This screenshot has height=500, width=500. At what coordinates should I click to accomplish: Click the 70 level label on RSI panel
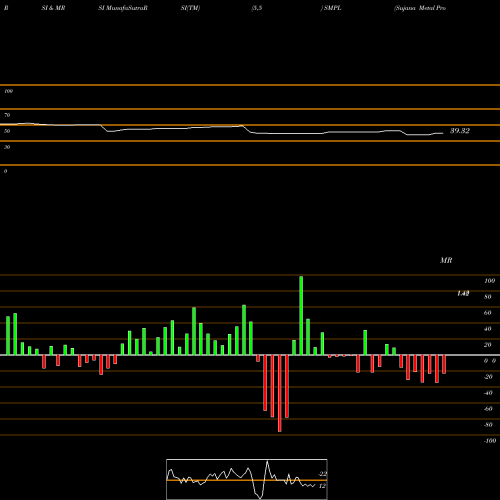7,115
